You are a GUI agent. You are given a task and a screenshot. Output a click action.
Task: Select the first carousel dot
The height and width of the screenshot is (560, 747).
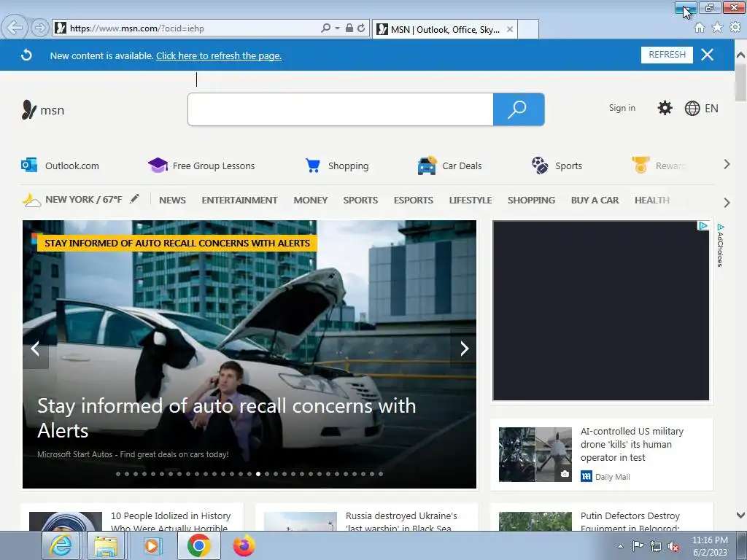pos(118,474)
